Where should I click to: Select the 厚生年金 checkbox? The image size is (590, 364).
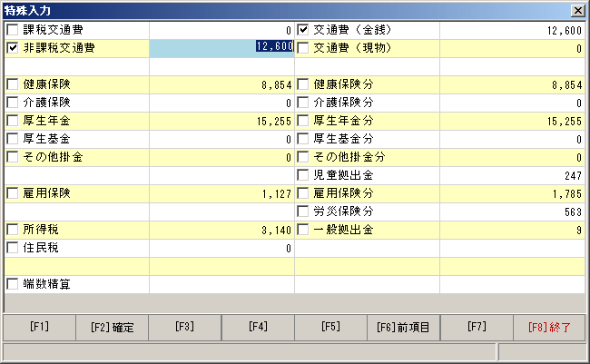[x=13, y=121]
